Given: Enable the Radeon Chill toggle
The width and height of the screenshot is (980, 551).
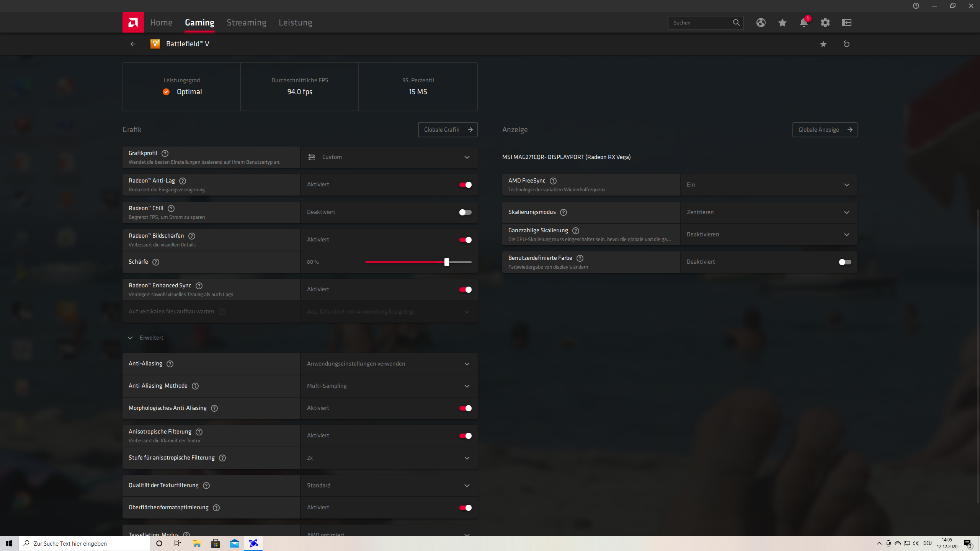Looking at the screenshot, I should coord(465,212).
